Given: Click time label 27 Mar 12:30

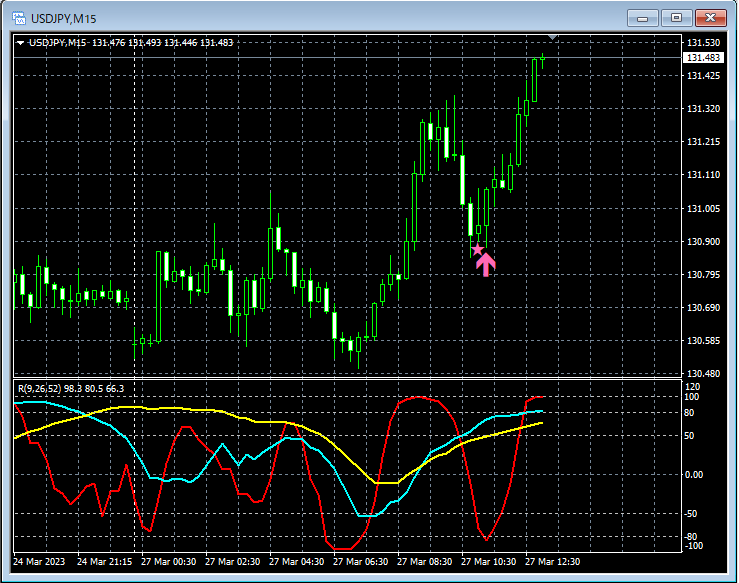Looking at the screenshot, I should click(552, 562).
